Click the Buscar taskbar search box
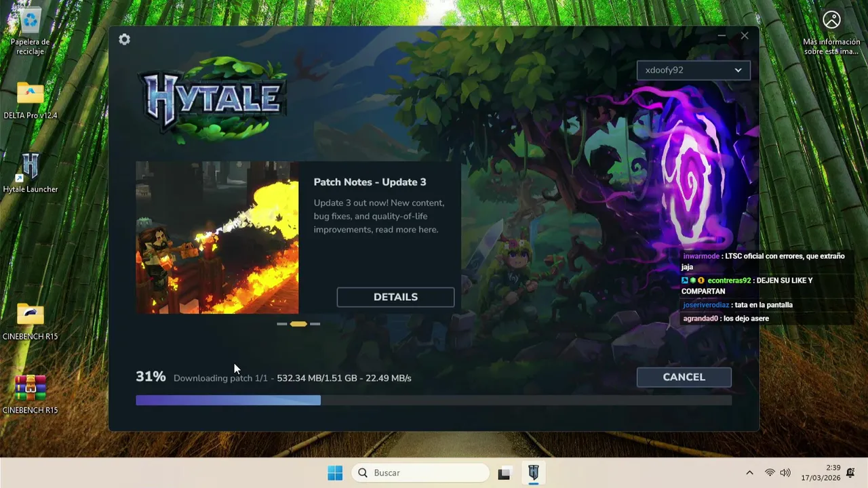The image size is (868, 488). 420,473
